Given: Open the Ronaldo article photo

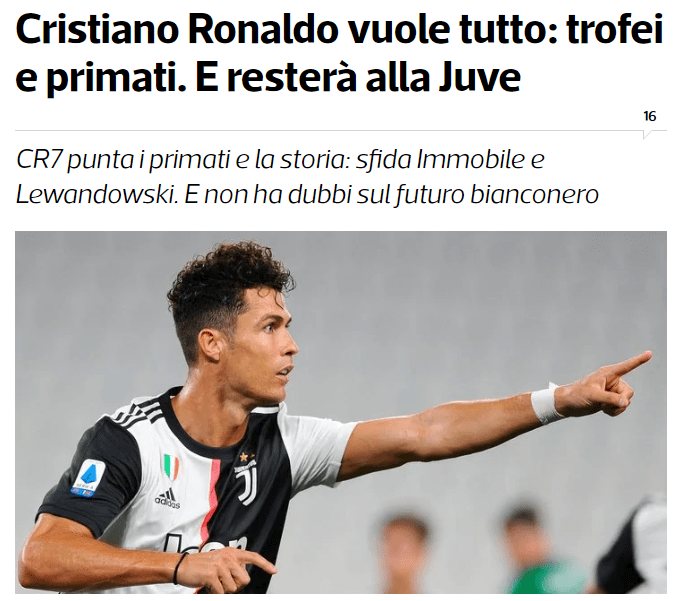Looking at the screenshot, I should click(x=341, y=412).
